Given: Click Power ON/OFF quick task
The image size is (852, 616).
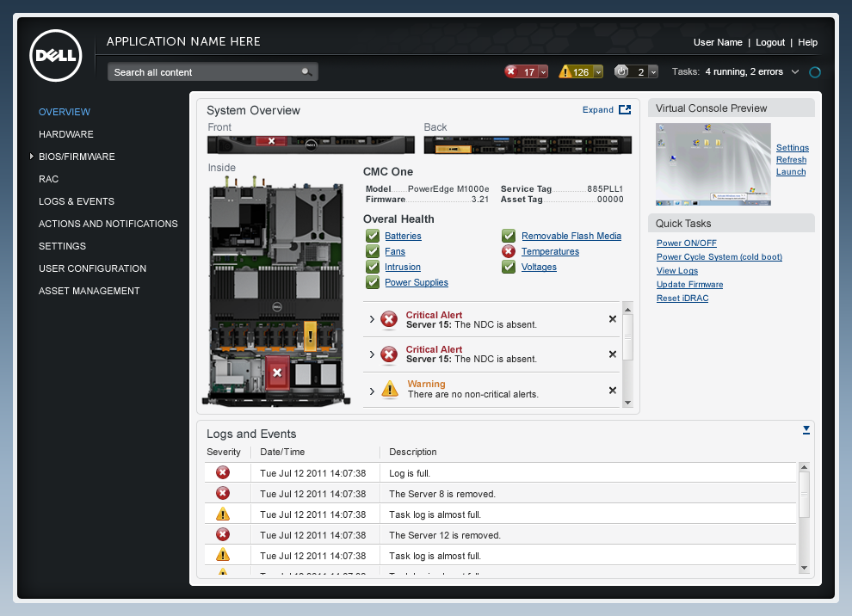Looking at the screenshot, I should coord(686,243).
